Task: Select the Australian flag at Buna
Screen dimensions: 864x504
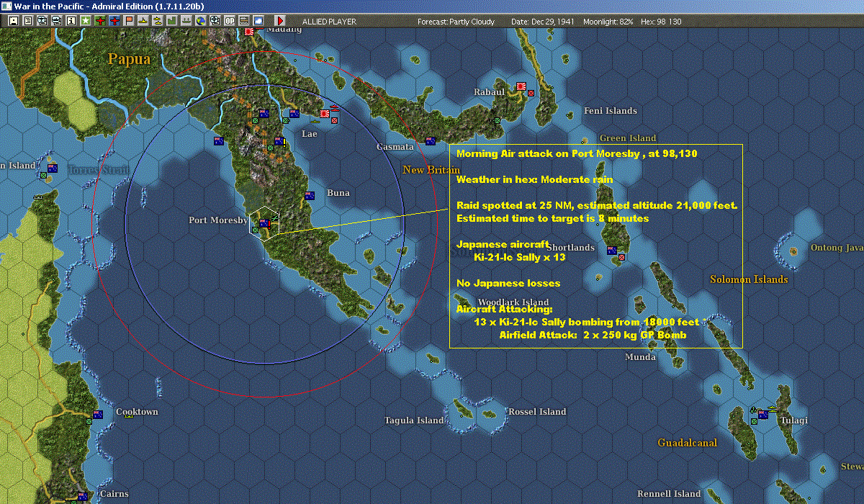Action: 310,195
